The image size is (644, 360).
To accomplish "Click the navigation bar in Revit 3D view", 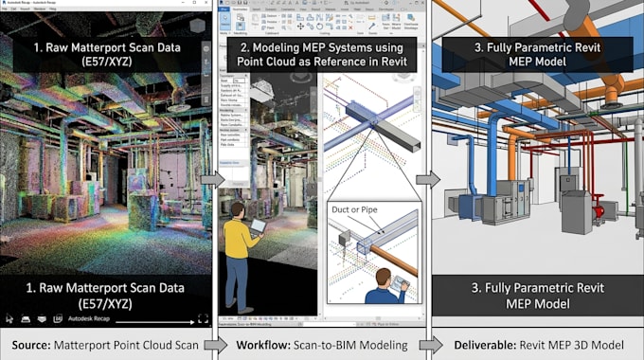I will [417, 100].
